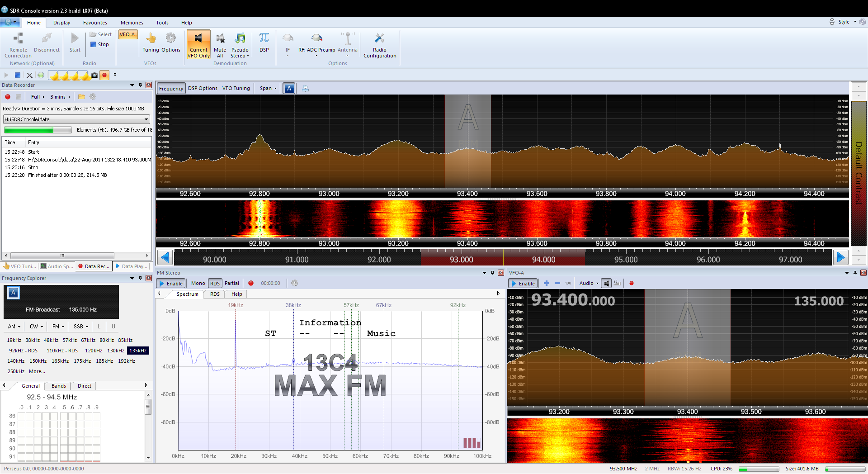Step the band scale right with blue arrow
Screen dimensions: 868x474
840,257
